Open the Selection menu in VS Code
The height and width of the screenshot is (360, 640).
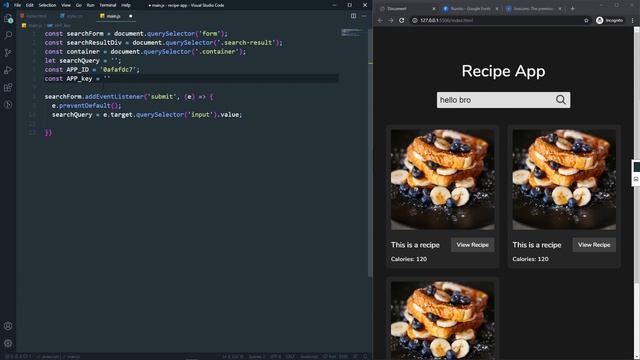47,5
